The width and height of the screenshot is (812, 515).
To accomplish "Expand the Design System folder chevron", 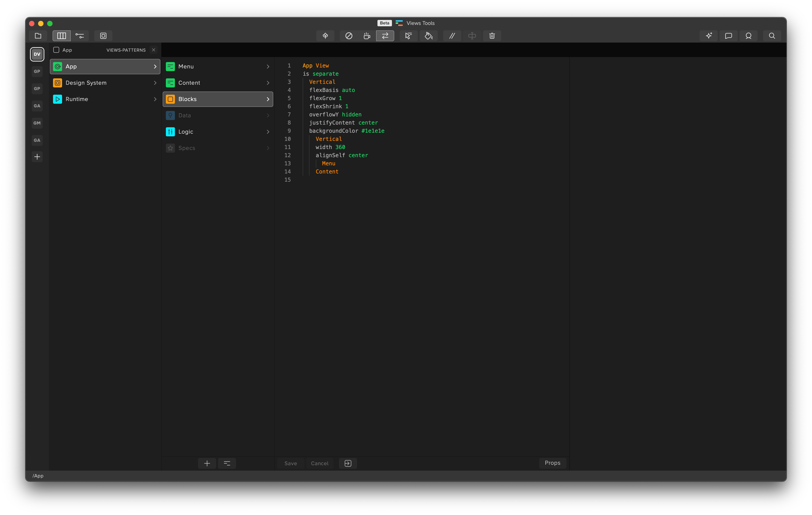I will click(155, 83).
